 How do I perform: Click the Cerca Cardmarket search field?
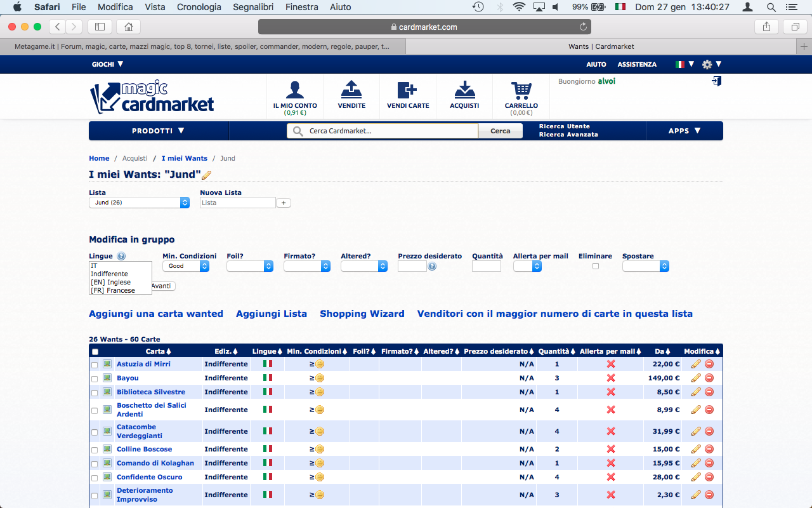coord(383,131)
